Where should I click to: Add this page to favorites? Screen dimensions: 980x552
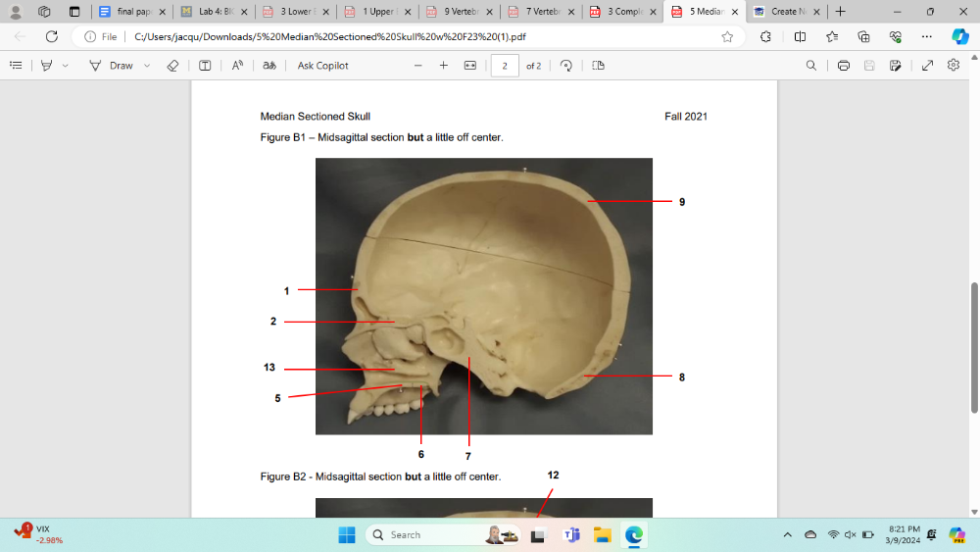coord(727,36)
